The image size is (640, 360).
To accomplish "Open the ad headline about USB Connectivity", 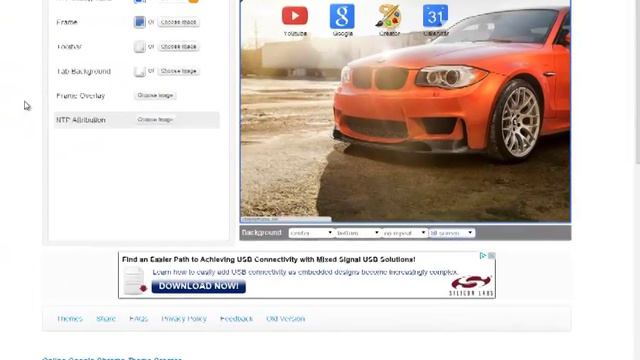I will pyautogui.click(x=269, y=260).
